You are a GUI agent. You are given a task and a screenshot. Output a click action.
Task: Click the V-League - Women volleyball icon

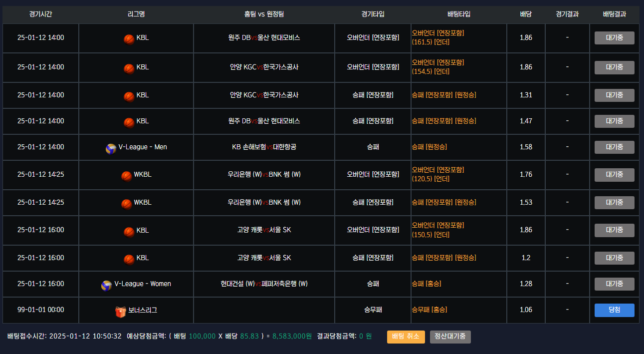[x=107, y=285]
